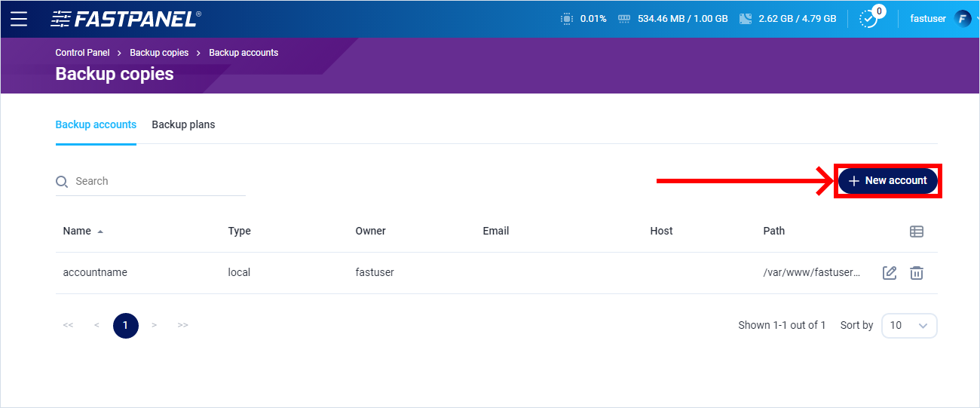Click the /var/www/fastuser path cell
This screenshot has width=980, height=408.
(812, 273)
